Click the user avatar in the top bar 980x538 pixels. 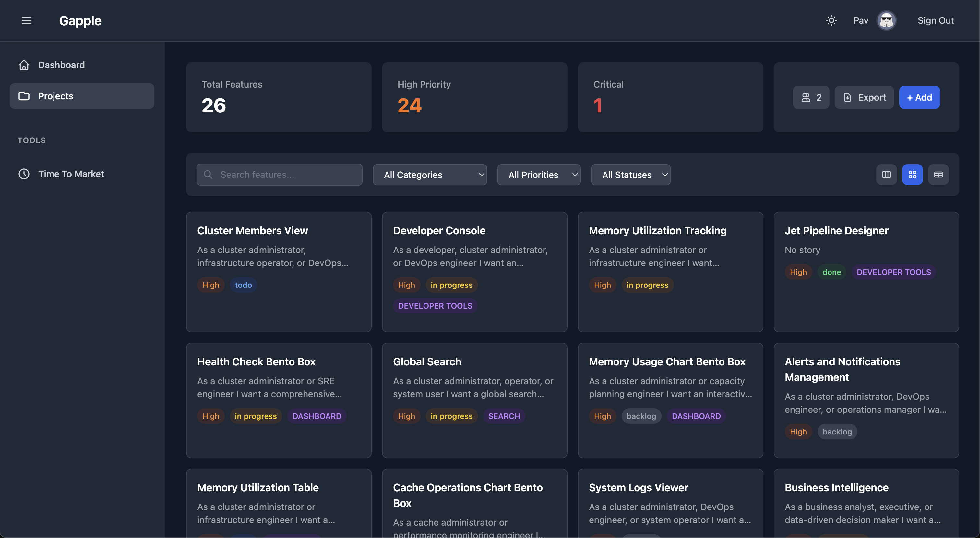click(x=886, y=20)
